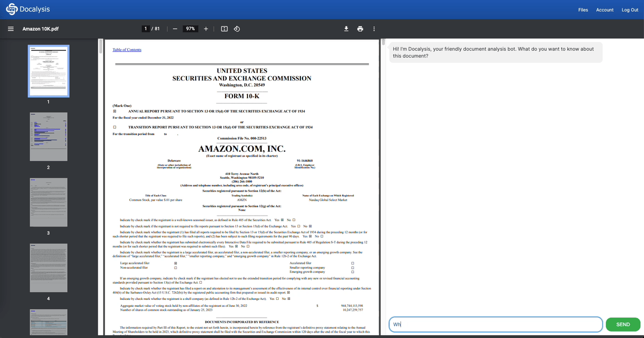Toggle the sidebar with the hamburger icon

[11, 28]
